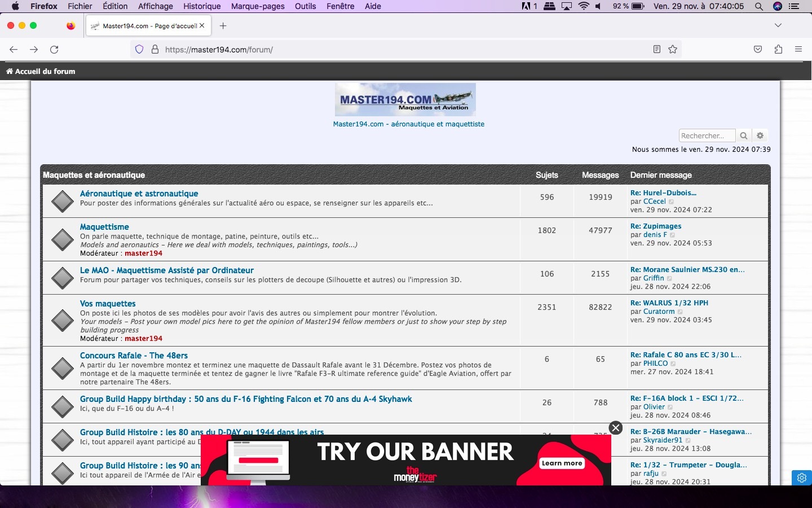View latest post icon next to Olivier

point(671,407)
